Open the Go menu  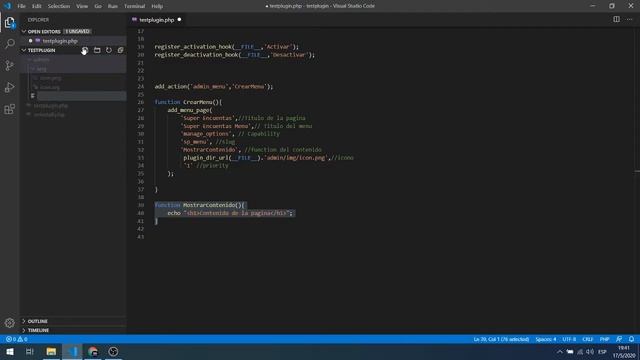point(98,6)
